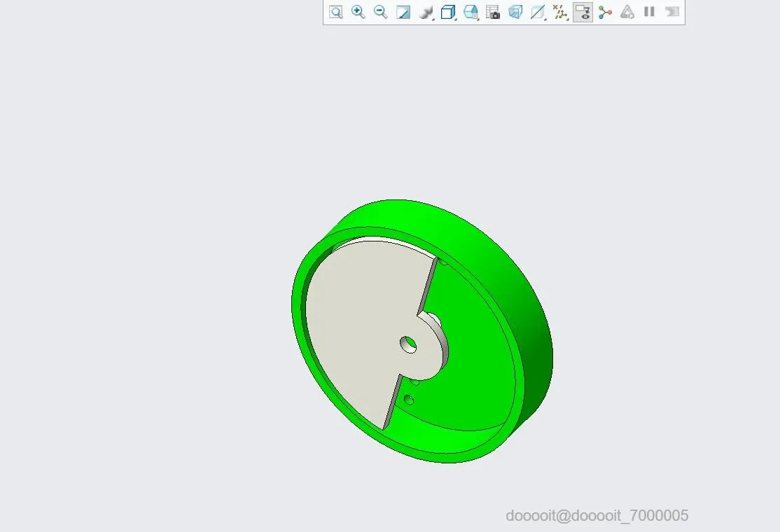Click the greyed Resume button at toolbar end

pyautogui.click(x=672, y=12)
